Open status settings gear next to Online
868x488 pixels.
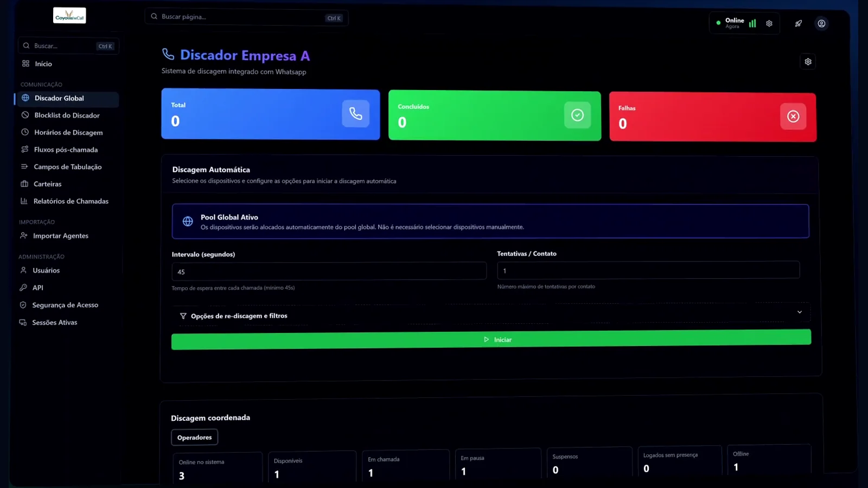(x=769, y=23)
